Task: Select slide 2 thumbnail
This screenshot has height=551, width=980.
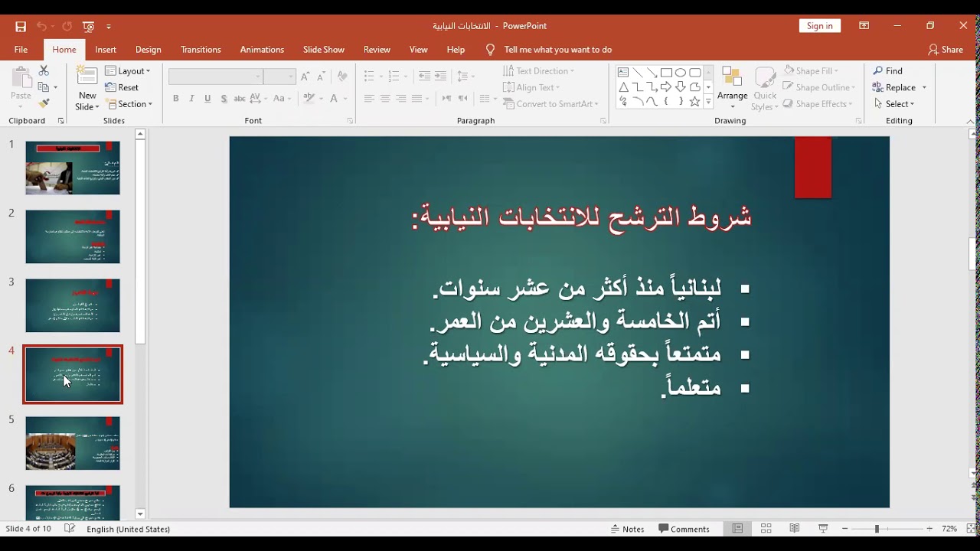Action: point(73,236)
